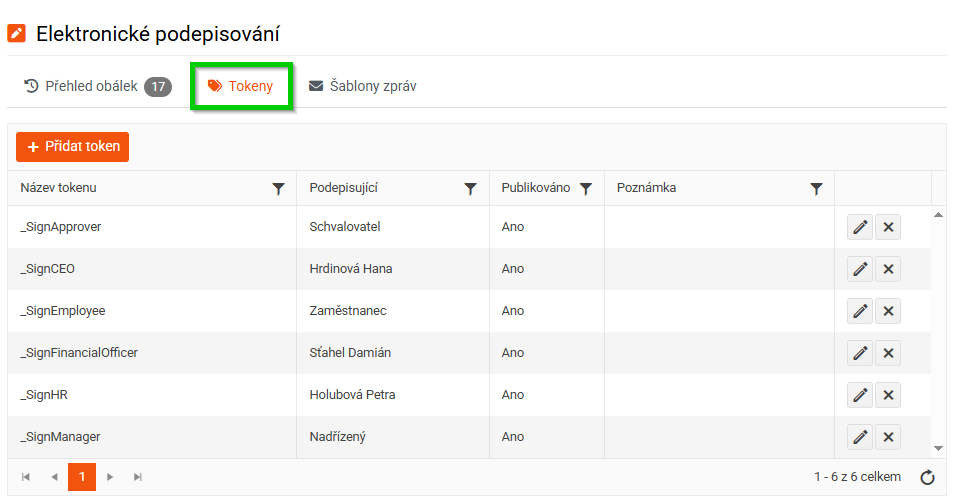This screenshot has height=504, width=953.
Task: Remove the _SignFinancialOfficer token
Action: pyautogui.click(x=888, y=353)
